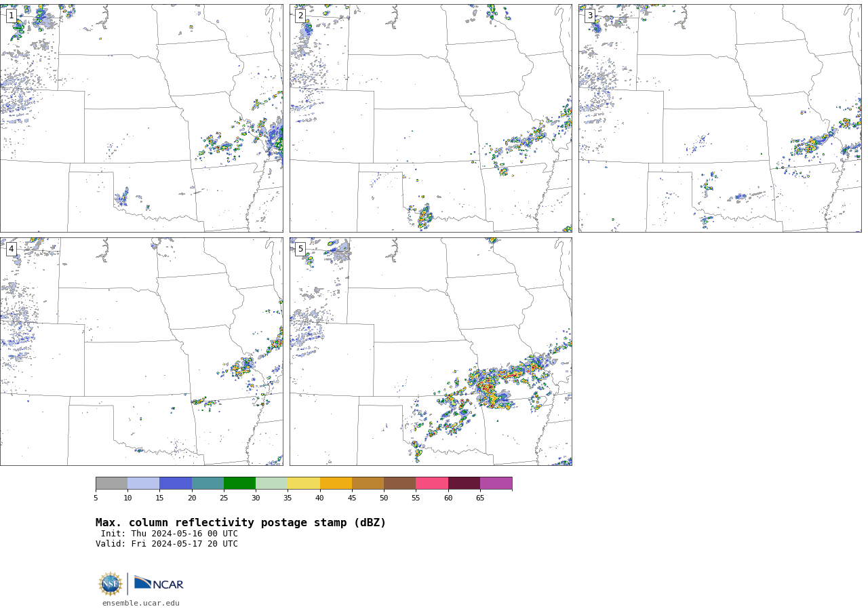Click the colorbar tick label 50
Screen dimensions: 868x611
tap(384, 498)
